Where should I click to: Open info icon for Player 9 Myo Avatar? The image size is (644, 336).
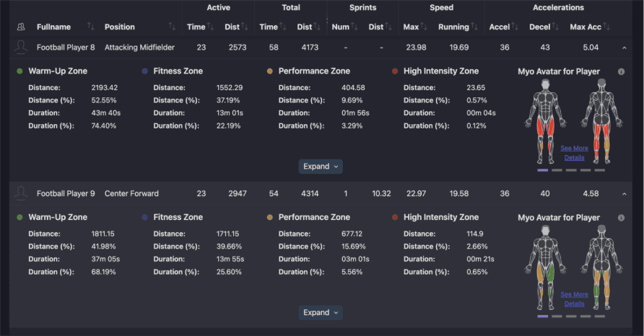pyautogui.click(x=621, y=218)
